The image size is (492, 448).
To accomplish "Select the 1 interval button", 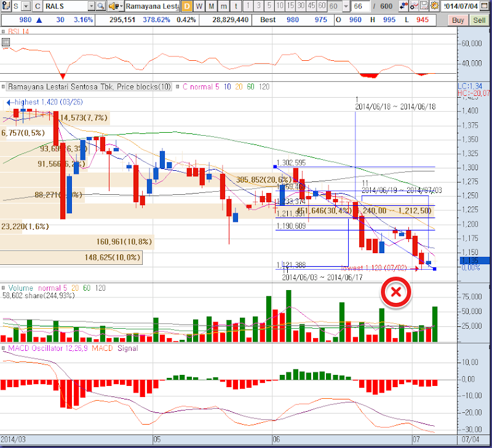I will click(248, 6).
